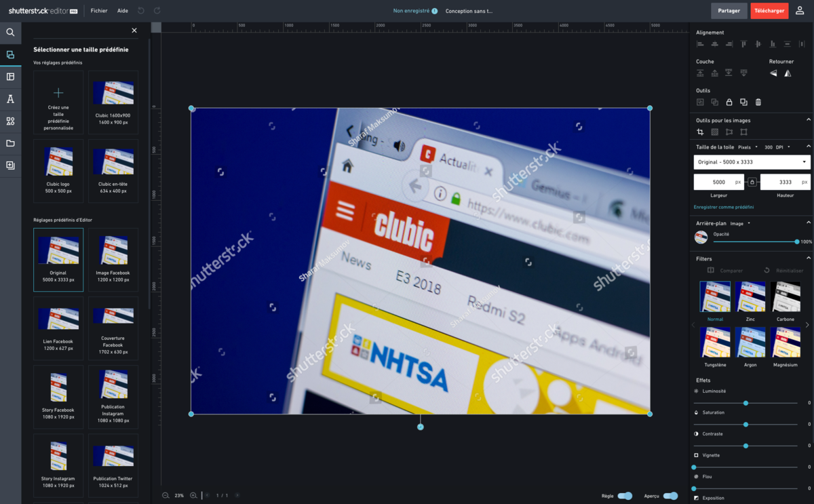
Task: Click the Comparer filter button
Action: click(x=725, y=270)
